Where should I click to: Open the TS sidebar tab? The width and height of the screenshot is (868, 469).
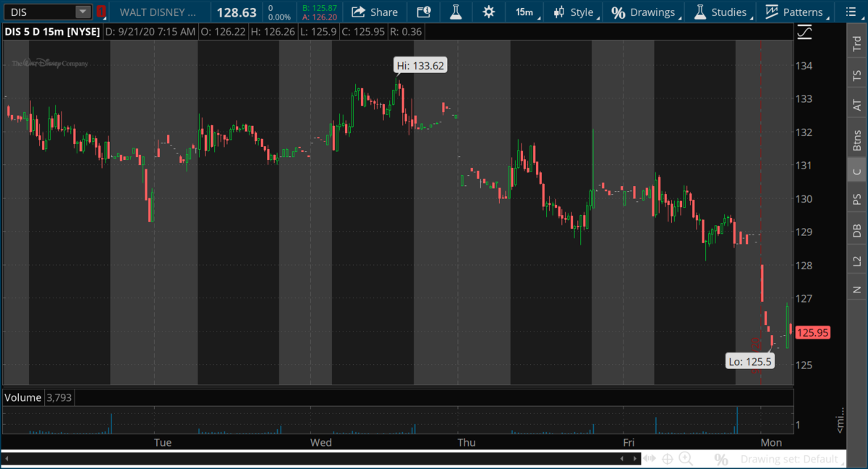coord(857,75)
